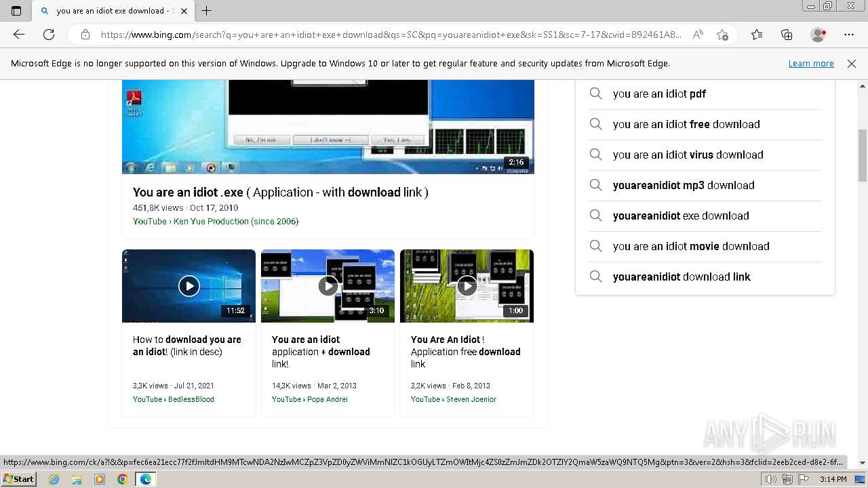Click '3,2K views · Feb 8, 2013' text
The height and width of the screenshot is (488, 868).
point(450,386)
